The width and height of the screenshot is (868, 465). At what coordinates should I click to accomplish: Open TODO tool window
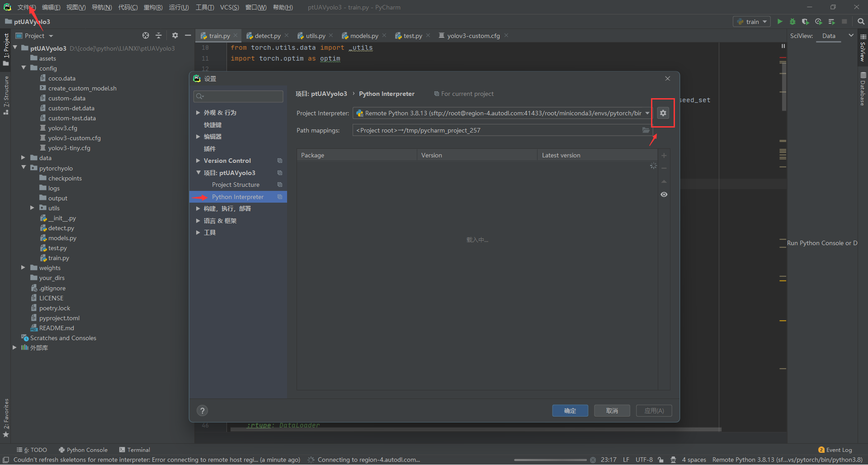[x=32, y=450]
